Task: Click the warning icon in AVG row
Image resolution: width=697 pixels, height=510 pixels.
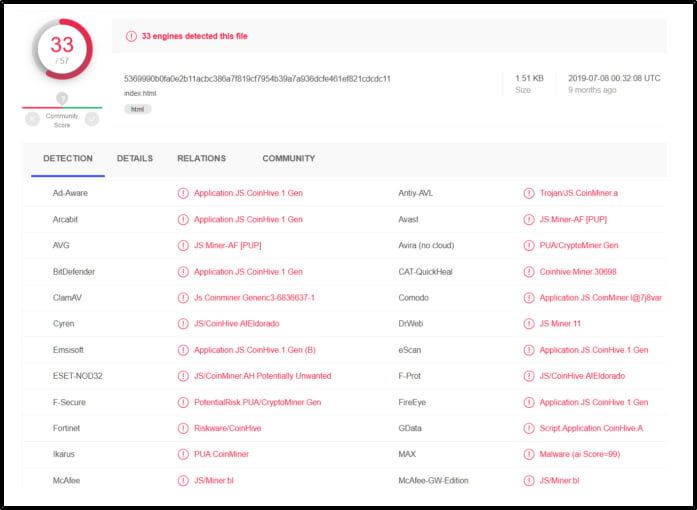Action: point(183,245)
